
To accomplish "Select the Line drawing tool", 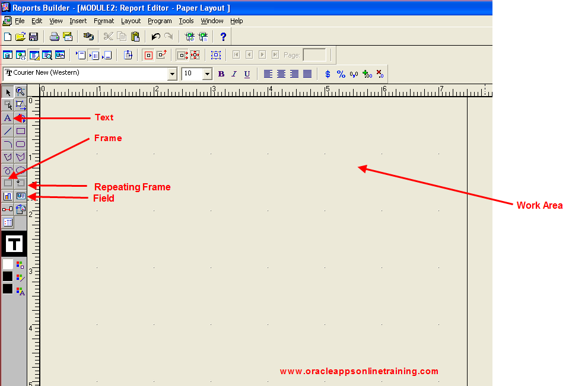I will pyautogui.click(x=8, y=131).
